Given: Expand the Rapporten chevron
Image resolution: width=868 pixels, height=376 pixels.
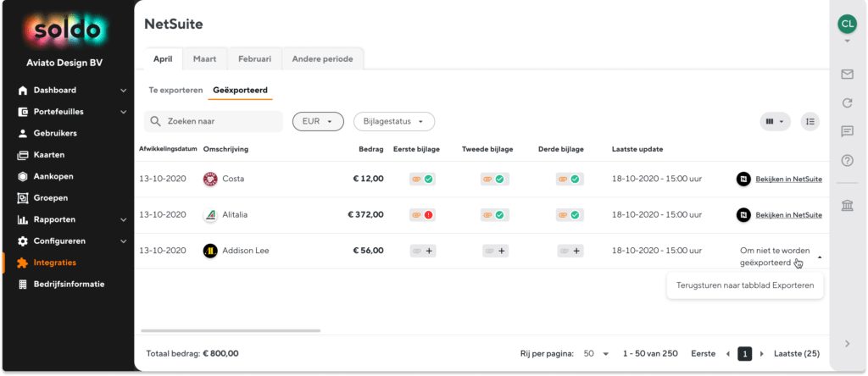Looking at the screenshot, I should pyautogui.click(x=124, y=219).
